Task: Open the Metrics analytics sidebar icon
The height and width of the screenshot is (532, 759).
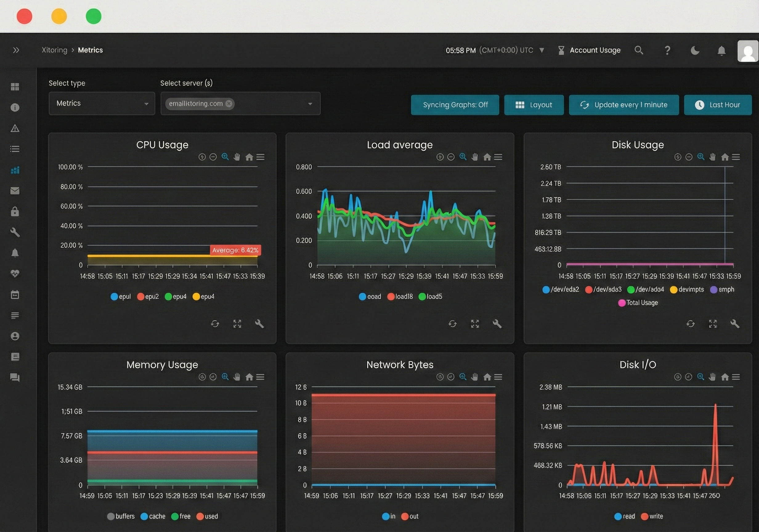Action: tap(15, 170)
